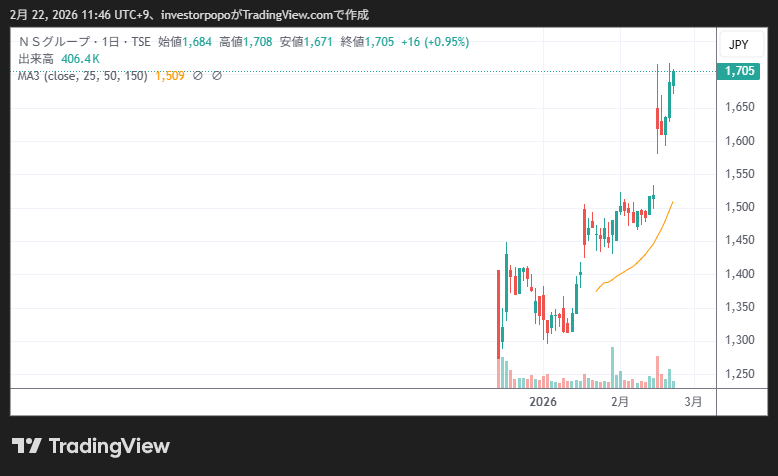
Task: Click the 3月 label on time axis
Action: click(693, 402)
